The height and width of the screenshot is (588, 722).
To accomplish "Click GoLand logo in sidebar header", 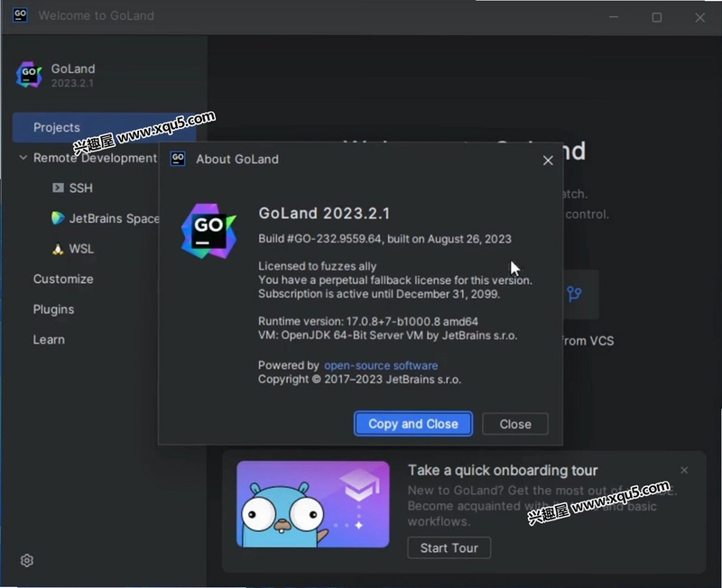I will coord(29,75).
